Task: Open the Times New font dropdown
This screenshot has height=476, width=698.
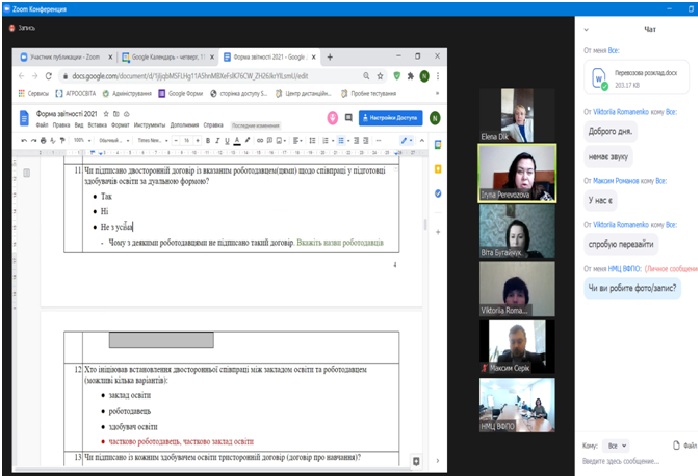Action: tap(152, 140)
